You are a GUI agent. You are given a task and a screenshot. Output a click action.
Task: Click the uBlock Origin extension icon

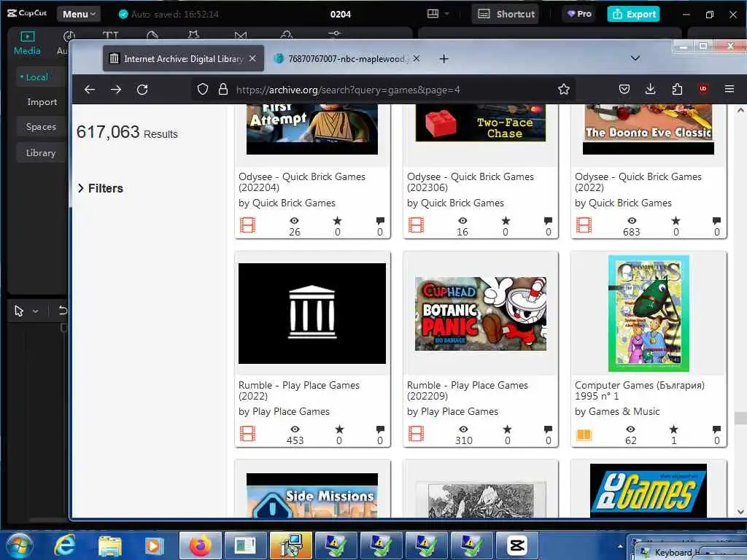[703, 89]
